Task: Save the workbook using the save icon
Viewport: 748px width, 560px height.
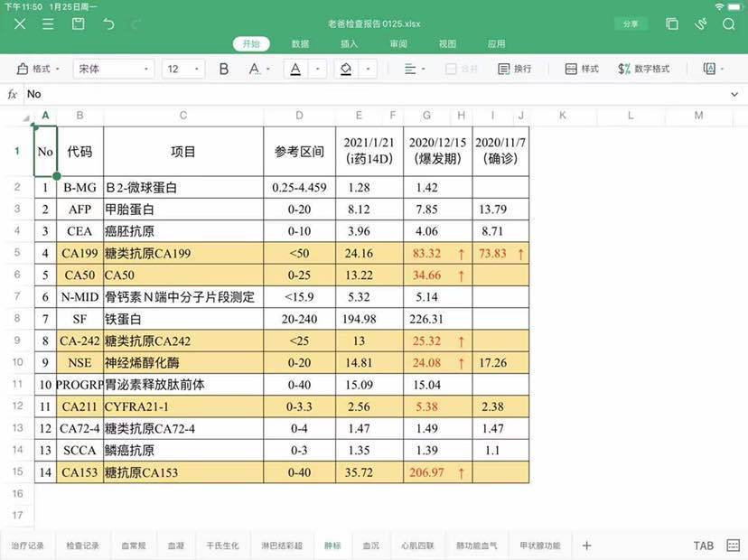Action: [x=79, y=24]
